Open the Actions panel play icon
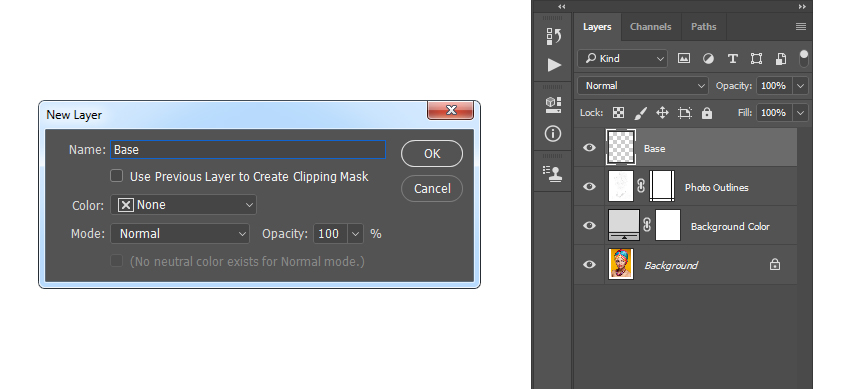 pyautogui.click(x=553, y=65)
